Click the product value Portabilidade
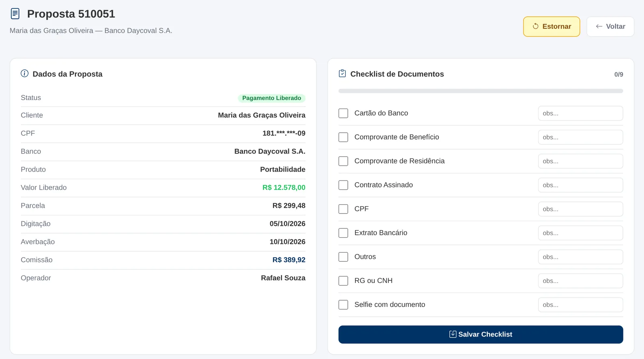The height and width of the screenshot is (359, 644). (283, 170)
